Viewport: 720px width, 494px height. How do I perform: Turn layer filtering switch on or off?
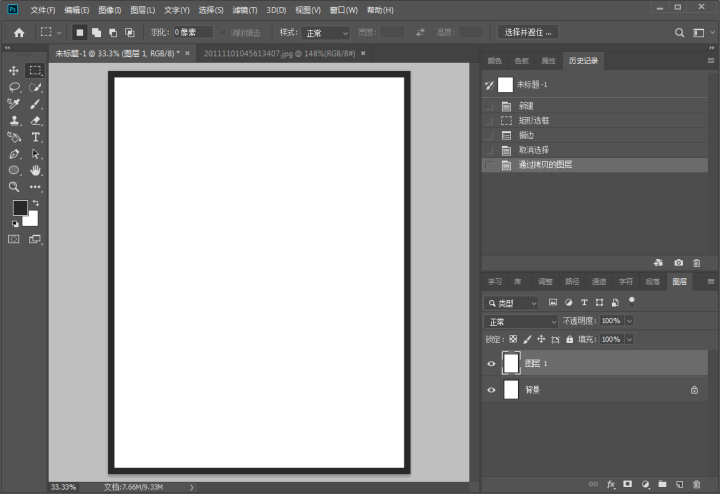coord(632,302)
